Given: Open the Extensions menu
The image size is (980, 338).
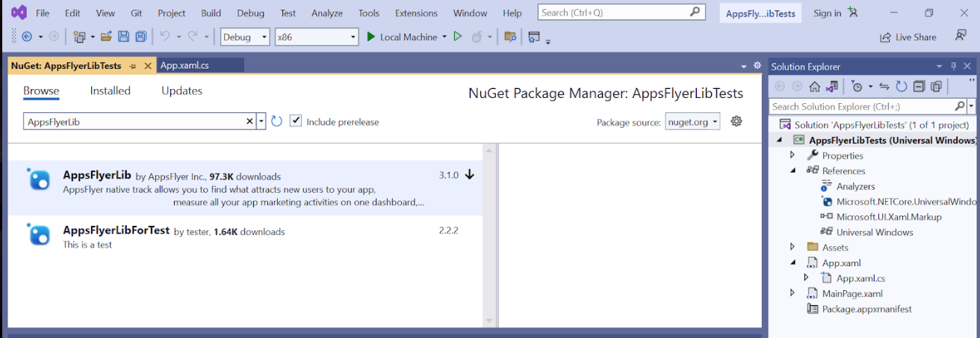Looking at the screenshot, I should [x=416, y=13].
